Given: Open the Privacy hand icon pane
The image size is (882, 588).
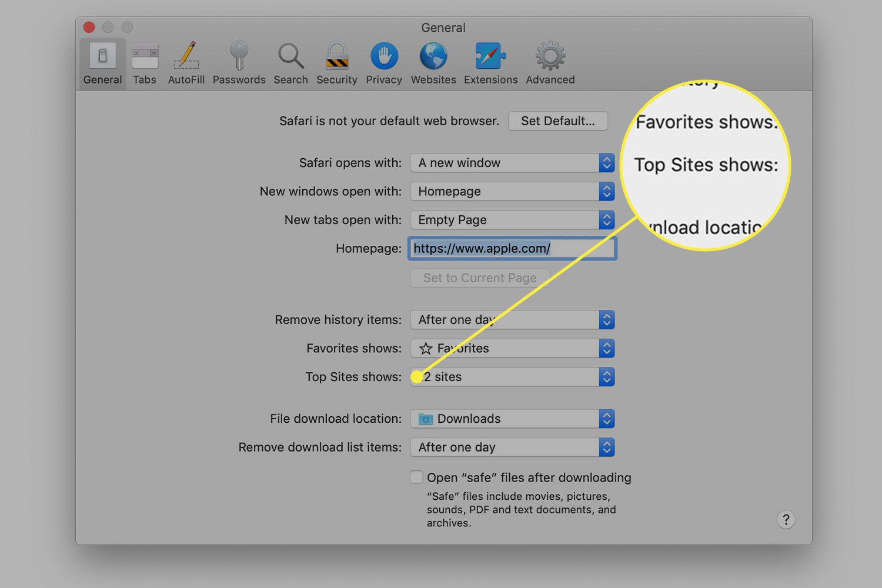Looking at the screenshot, I should pos(384,64).
